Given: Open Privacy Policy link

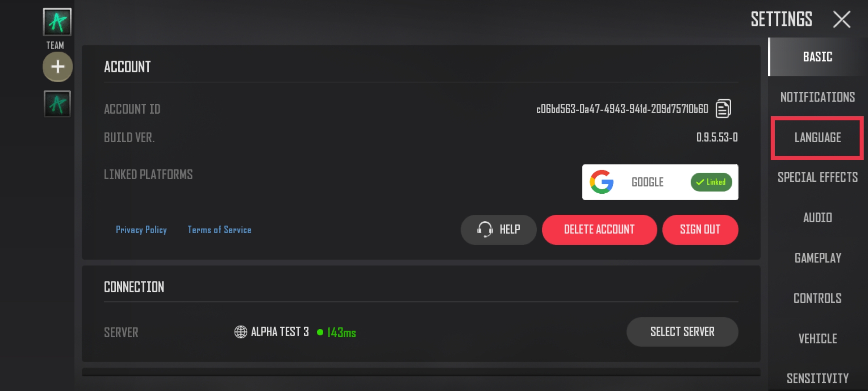Looking at the screenshot, I should point(141,229).
